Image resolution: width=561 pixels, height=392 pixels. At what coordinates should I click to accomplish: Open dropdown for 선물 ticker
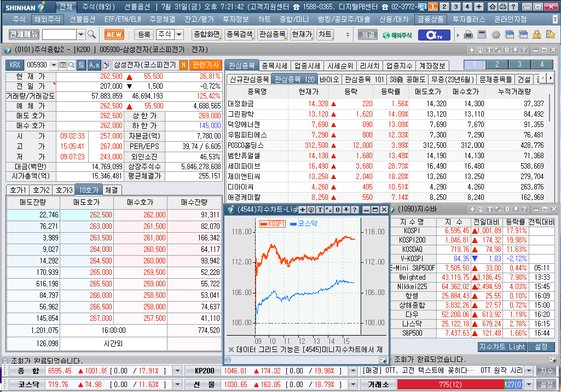pos(353,384)
